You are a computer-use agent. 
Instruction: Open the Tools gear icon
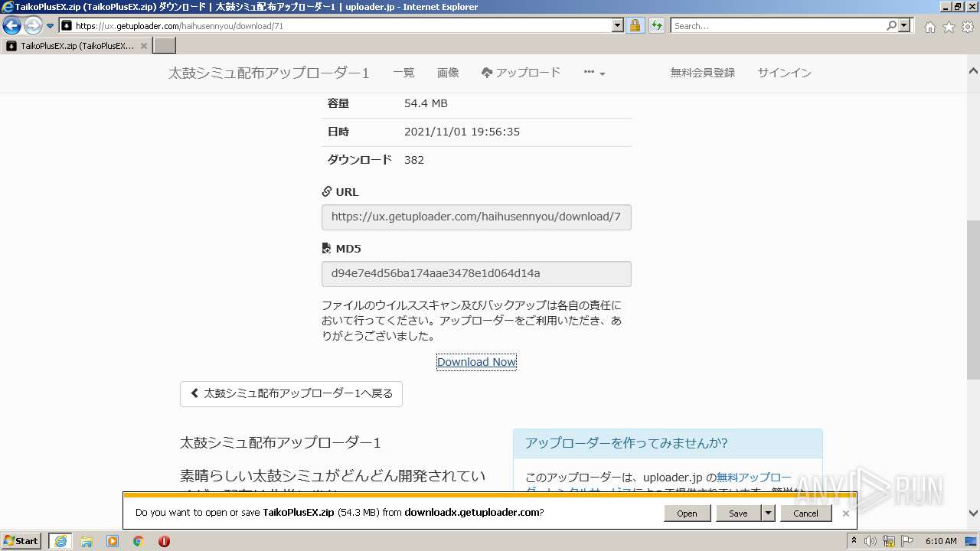(968, 27)
